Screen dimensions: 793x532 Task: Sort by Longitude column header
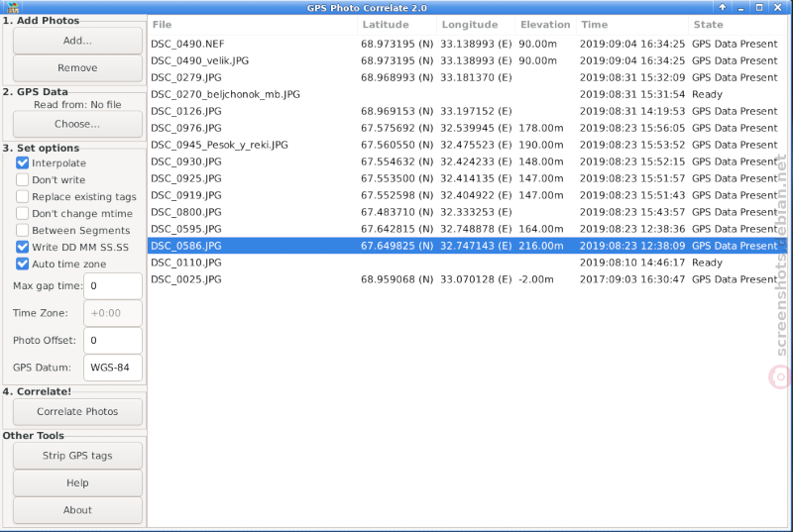point(476,24)
